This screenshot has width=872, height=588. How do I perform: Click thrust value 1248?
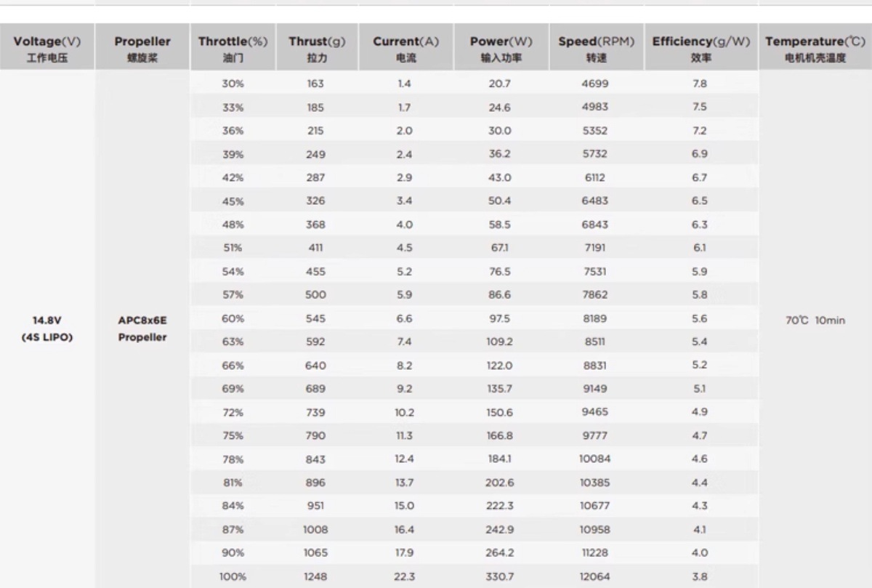point(315,576)
